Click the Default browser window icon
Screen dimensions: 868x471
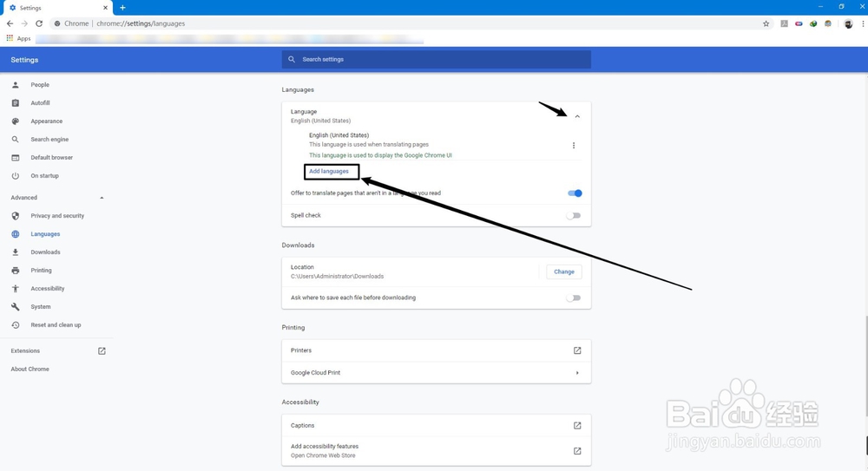(16, 158)
